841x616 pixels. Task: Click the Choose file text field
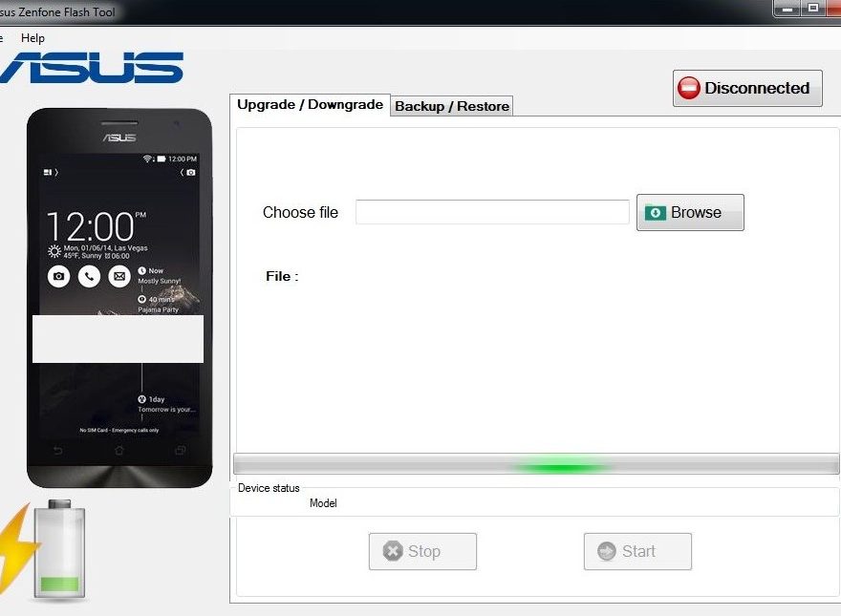point(492,212)
